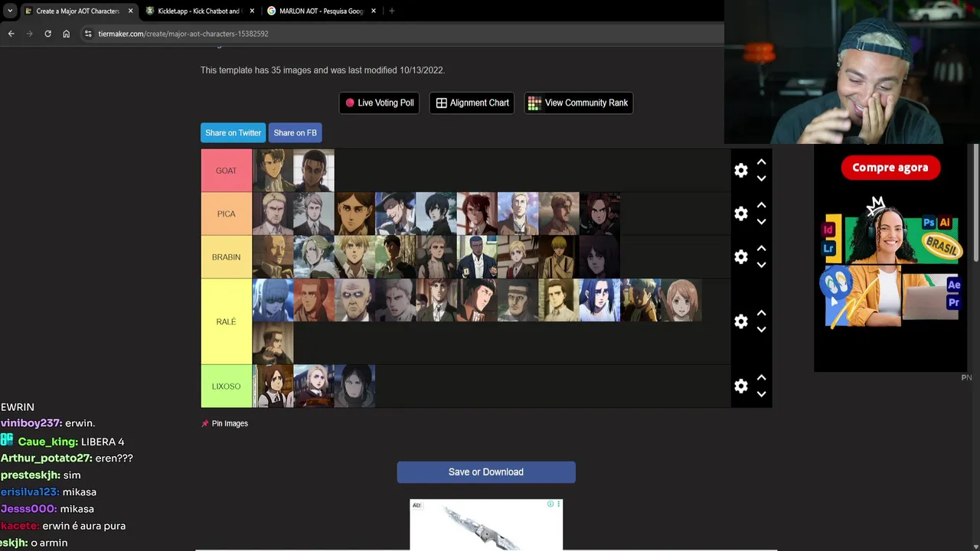
Task: Move RALÉ tier down with arrow
Action: [761, 330]
